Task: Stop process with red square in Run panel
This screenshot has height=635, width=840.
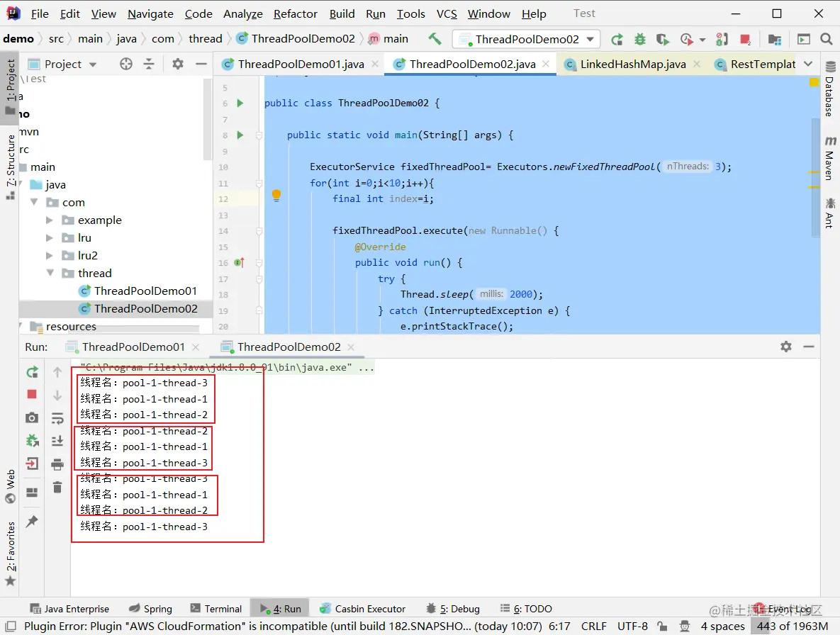Action: [x=32, y=394]
